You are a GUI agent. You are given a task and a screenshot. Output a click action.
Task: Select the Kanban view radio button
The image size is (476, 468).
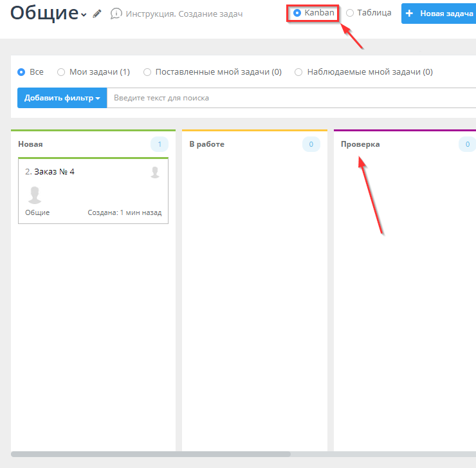pos(297,13)
